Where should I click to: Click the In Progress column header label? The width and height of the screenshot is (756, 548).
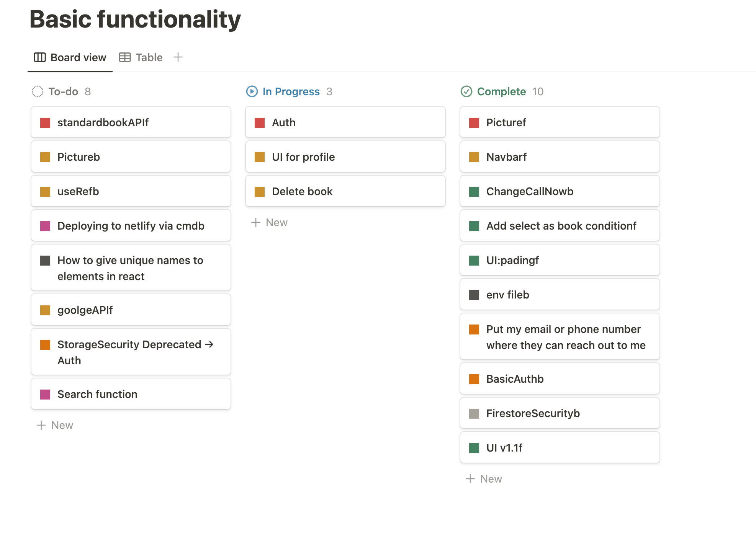(291, 91)
